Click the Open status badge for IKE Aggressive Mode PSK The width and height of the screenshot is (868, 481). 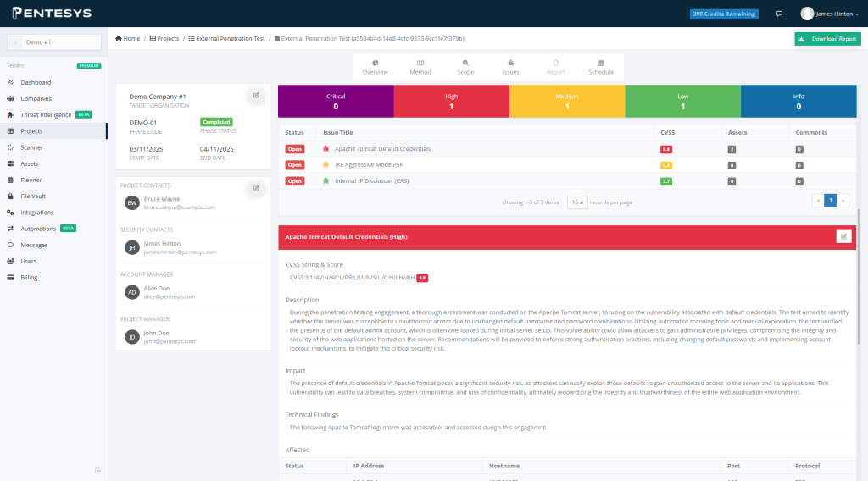tap(294, 165)
